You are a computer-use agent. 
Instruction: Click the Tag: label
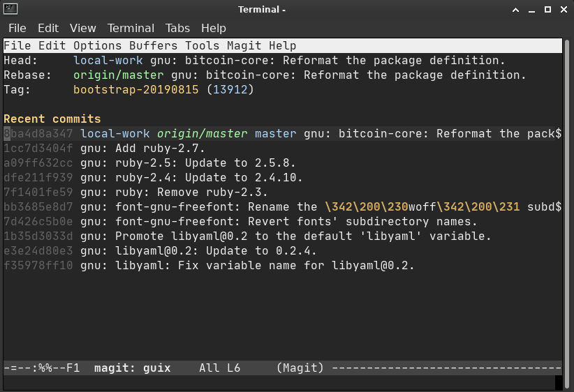point(17,89)
